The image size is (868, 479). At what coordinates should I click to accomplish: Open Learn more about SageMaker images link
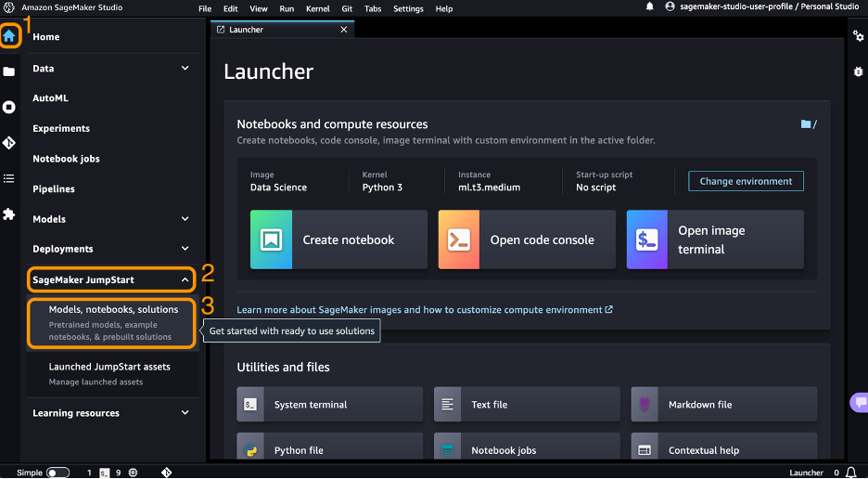(x=425, y=310)
